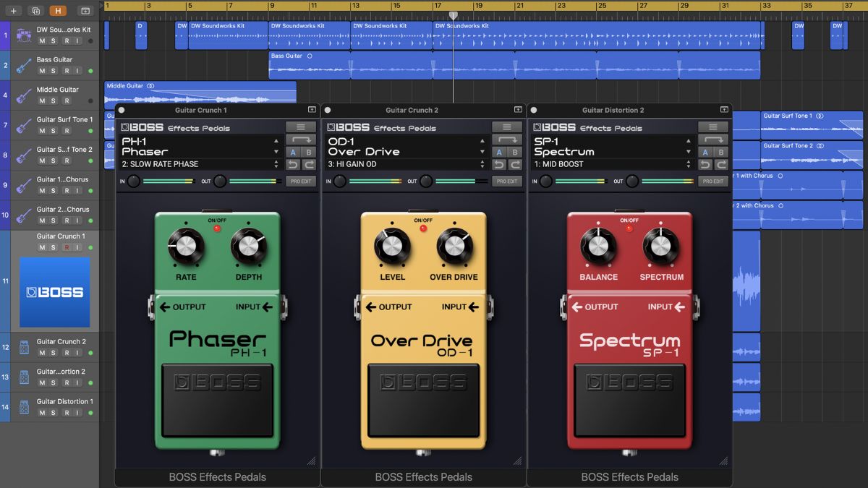The height and width of the screenshot is (488, 868).
Task: Click the previous pedal up arrow for OD-1
Action: coord(482,141)
